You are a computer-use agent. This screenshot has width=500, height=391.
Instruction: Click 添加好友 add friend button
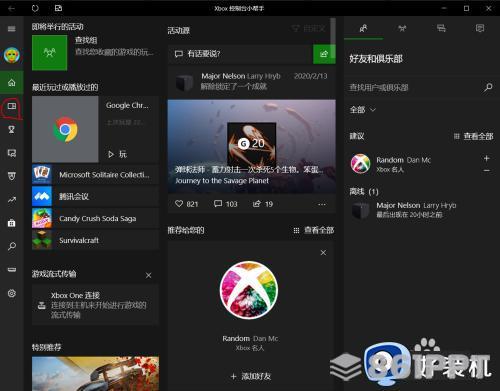pyautogui.click(x=251, y=376)
